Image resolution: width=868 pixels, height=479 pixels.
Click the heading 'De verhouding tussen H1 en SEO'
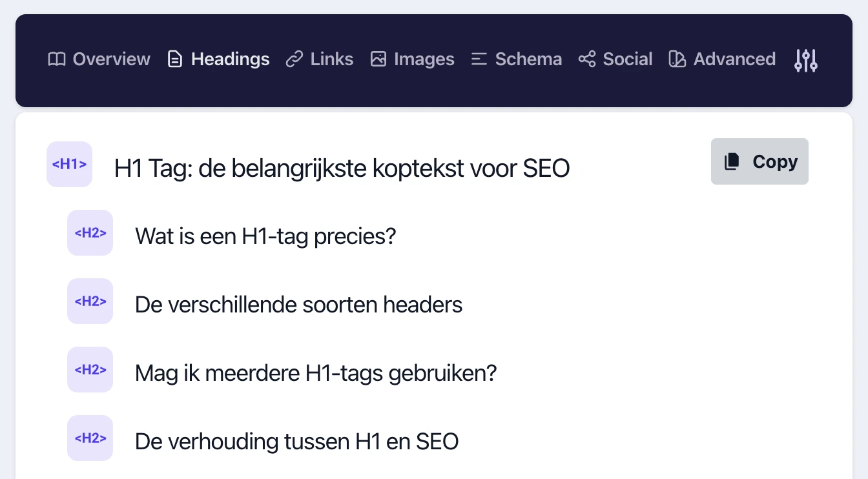(x=296, y=441)
